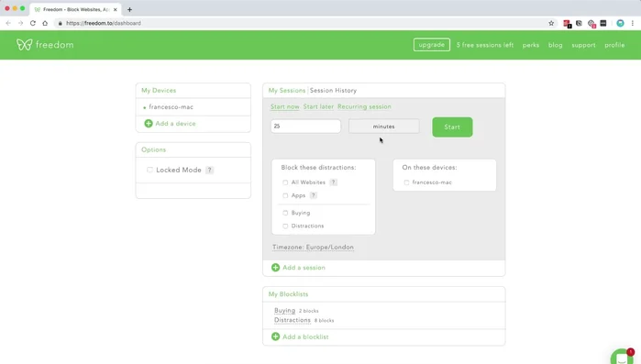Viewport: 641px width, 364px height.
Task: Click the Add a blocklist link
Action: click(305, 337)
